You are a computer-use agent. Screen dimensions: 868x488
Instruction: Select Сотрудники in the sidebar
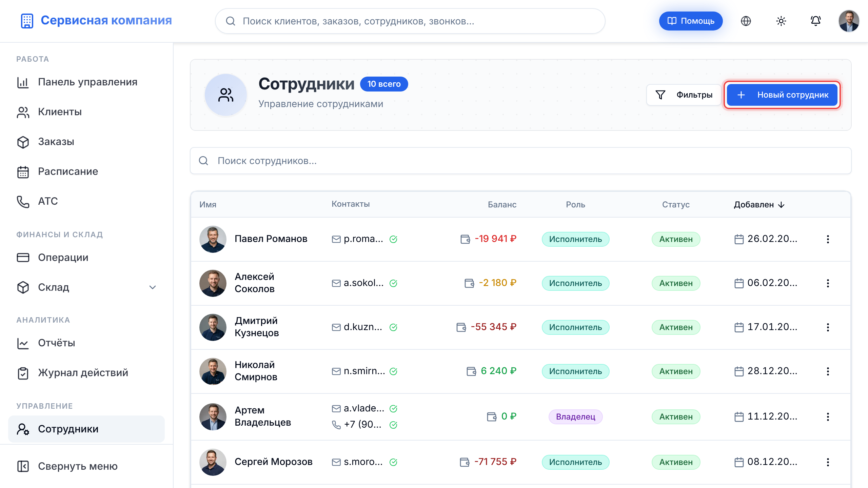[x=86, y=429]
